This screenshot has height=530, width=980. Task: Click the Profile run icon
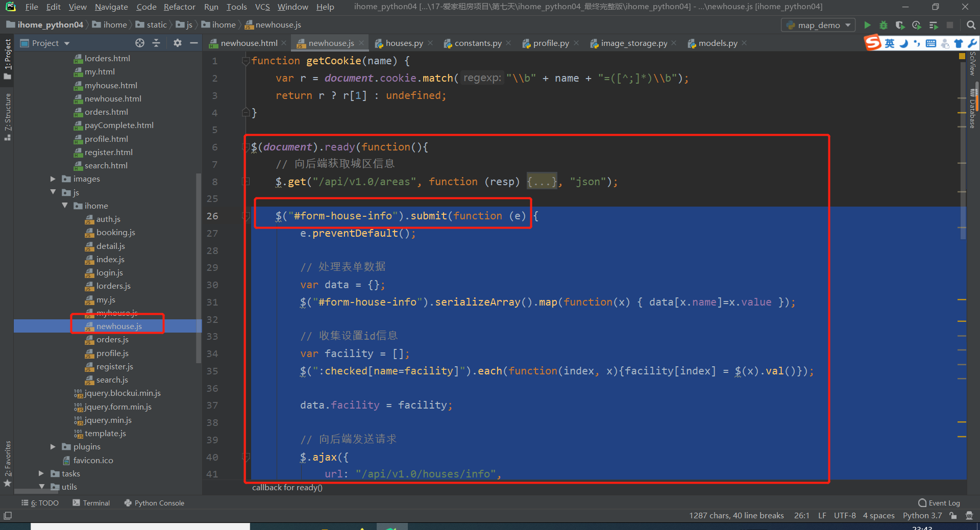(x=917, y=25)
